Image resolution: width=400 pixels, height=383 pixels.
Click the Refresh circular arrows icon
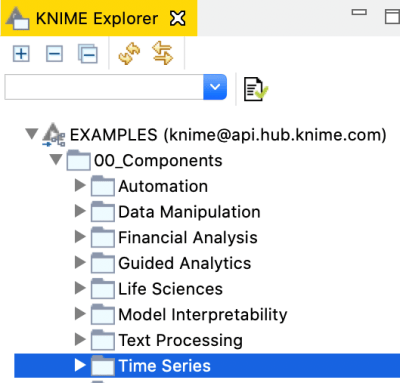pos(129,53)
